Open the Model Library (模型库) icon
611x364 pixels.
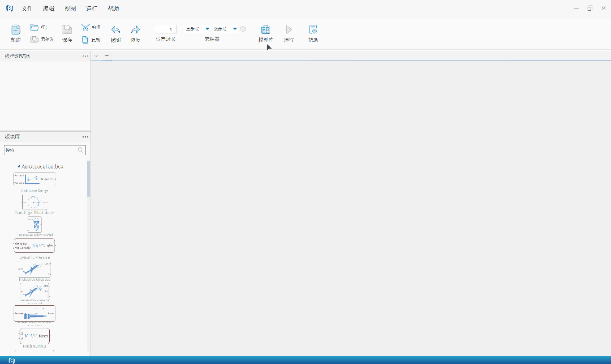tap(265, 30)
